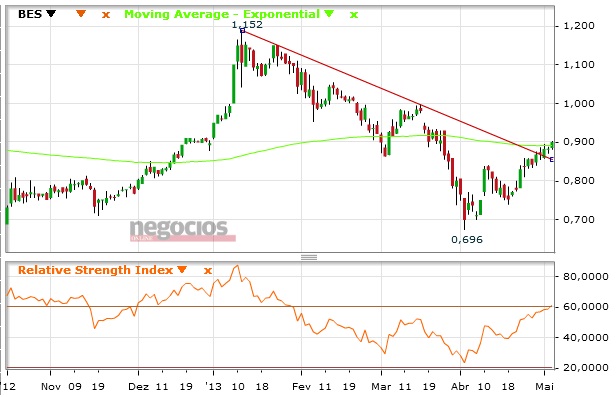Click the Mar date axis label

point(381,387)
